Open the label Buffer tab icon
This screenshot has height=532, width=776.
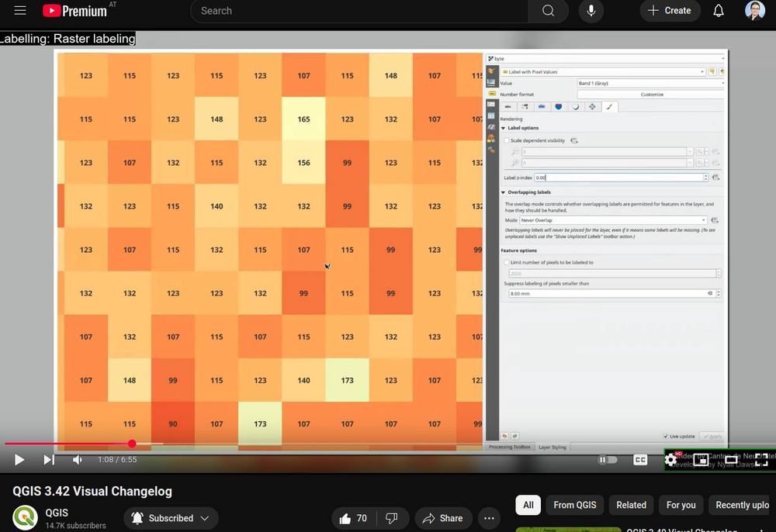coord(542,107)
